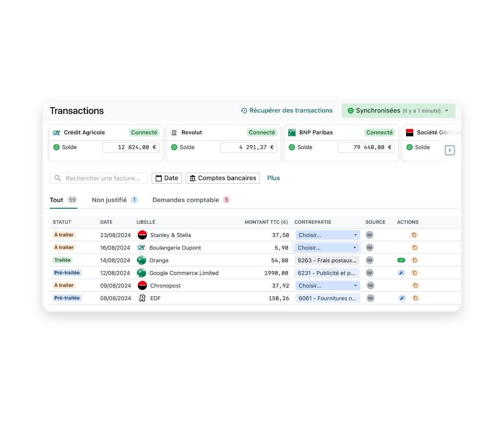Click Récupérer des transactions
The width and height of the screenshot is (504, 427).
coord(287,111)
